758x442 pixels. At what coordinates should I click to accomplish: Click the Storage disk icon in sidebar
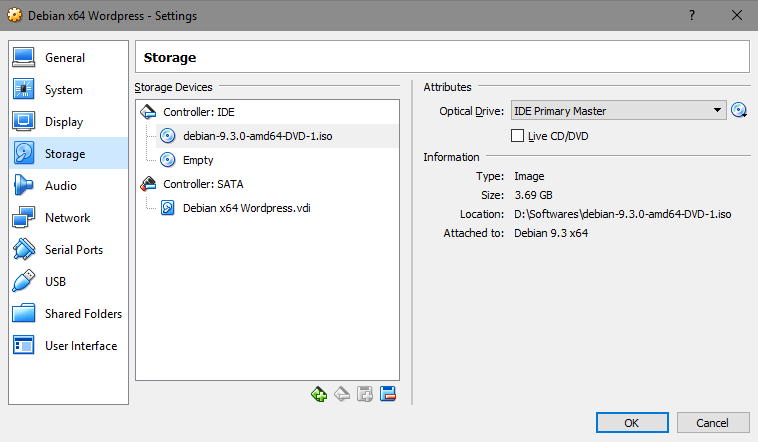23,153
